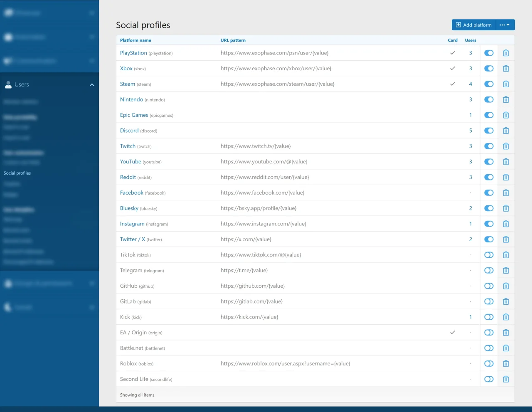Enable the Telegram platform toggle
Viewport: 532px width, 412px height.
point(489,270)
